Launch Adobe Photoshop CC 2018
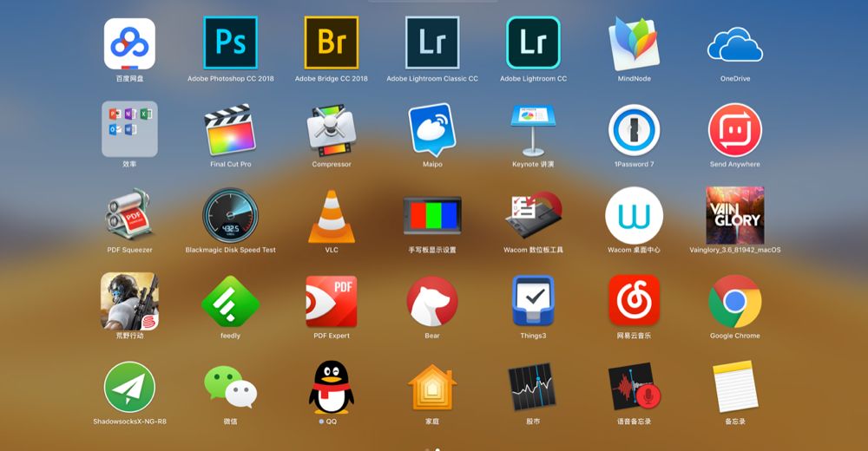The height and width of the screenshot is (451, 868). [230, 42]
